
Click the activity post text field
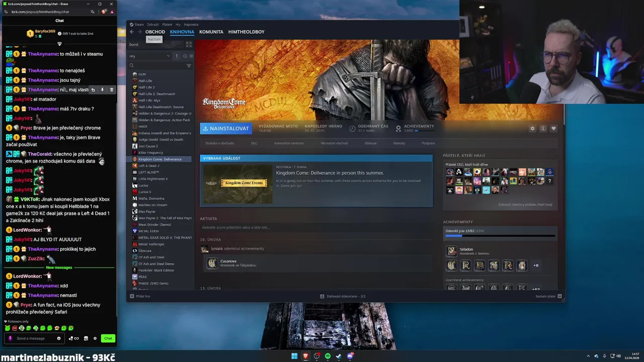click(316, 227)
